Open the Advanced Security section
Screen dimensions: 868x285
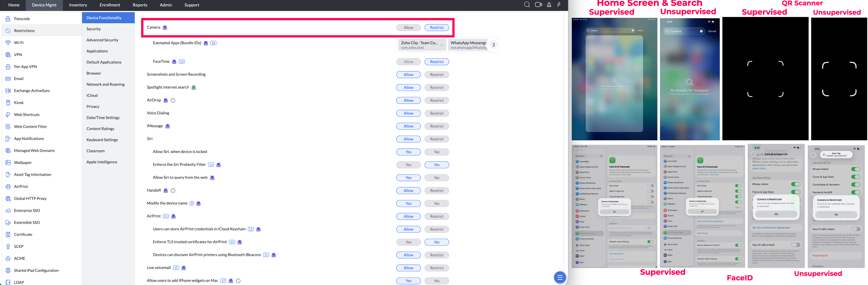click(x=102, y=40)
